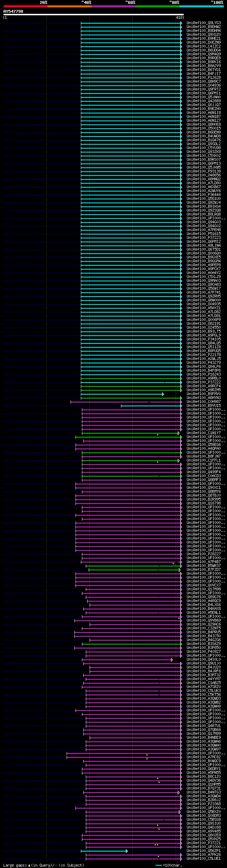Viewport: 227px width, 868px height.
Task: Click the cyan bar for UniRef100_B9VU15
Action: click(151, 406)
